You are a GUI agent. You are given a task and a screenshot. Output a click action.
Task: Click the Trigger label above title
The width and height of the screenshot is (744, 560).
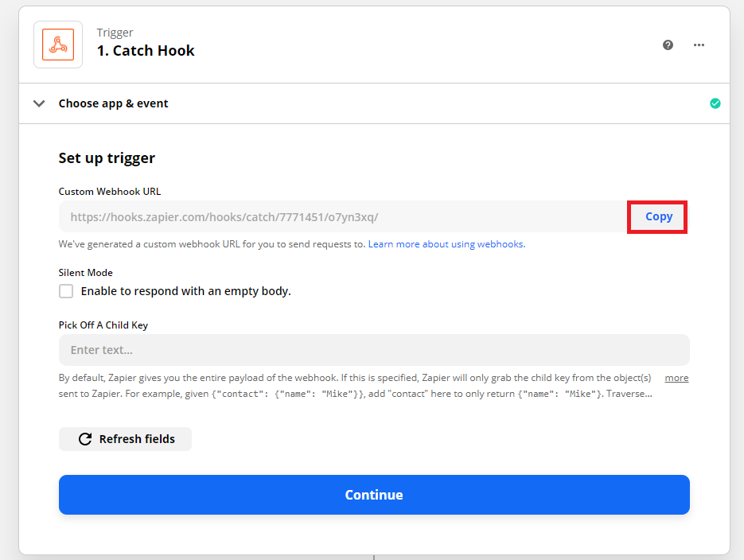coord(115,33)
